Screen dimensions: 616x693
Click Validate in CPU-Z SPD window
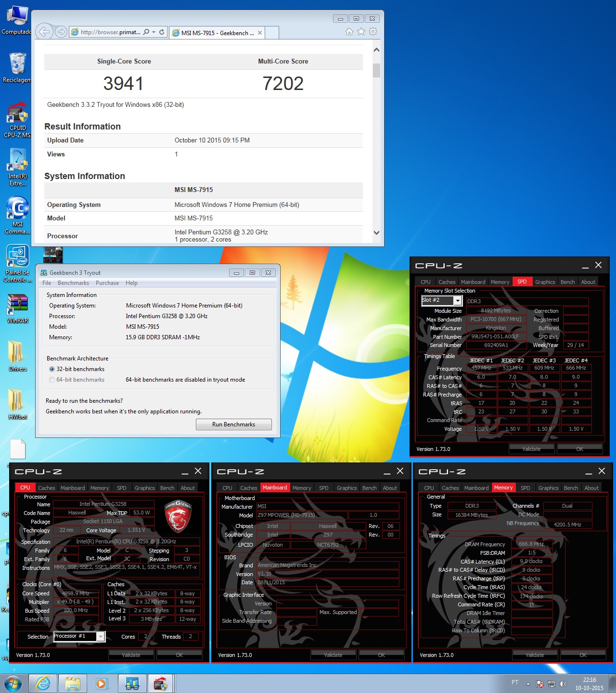click(x=532, y=449)
